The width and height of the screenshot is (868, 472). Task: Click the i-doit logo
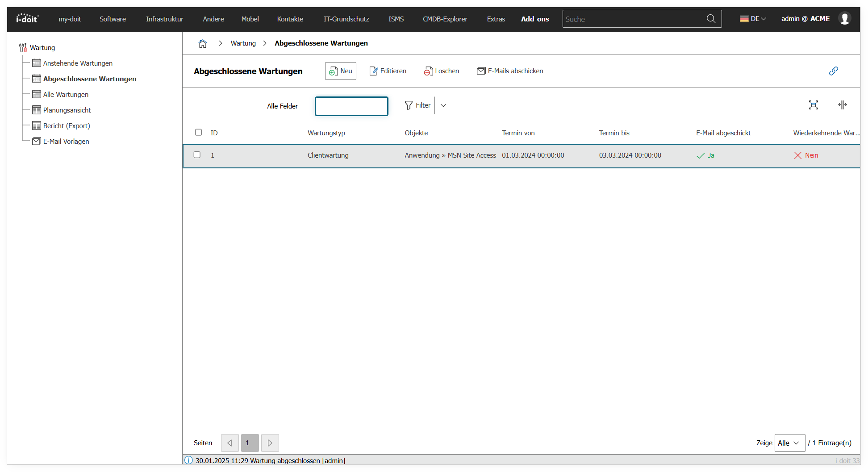27,19
